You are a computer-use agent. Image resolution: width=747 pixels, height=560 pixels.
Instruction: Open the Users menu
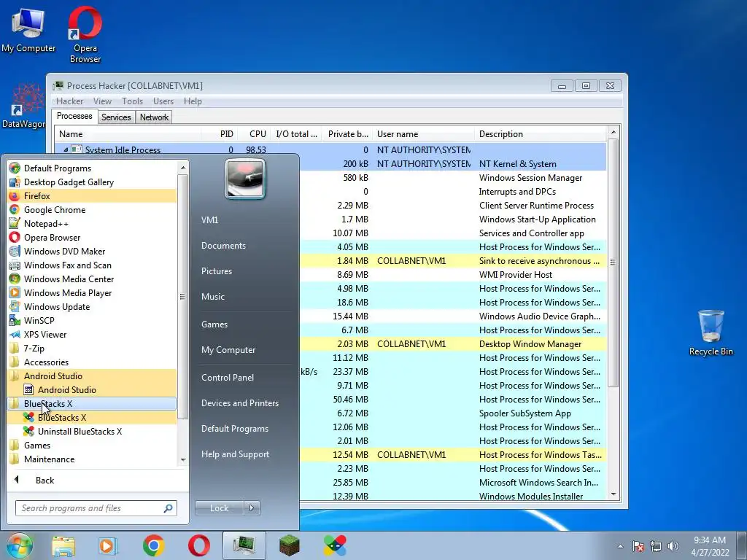click(163, 101)
